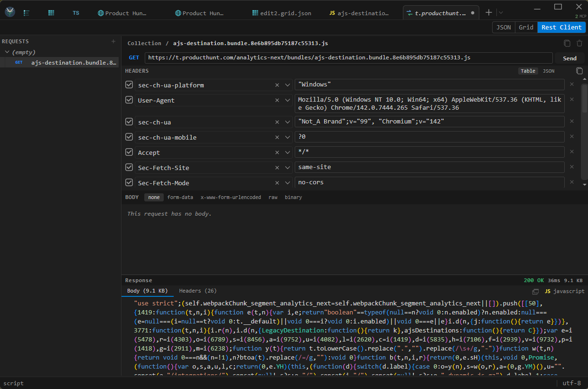The width and height of the screenshot is (588, 389).
Task: Add a new request with the plus icon
Action: point(113,41)
